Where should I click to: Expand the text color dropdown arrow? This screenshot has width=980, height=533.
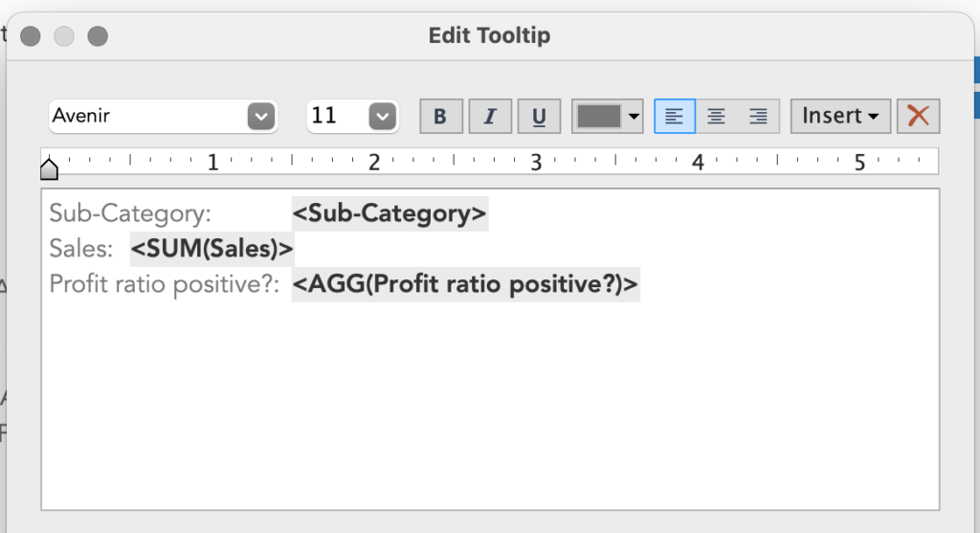click(634, 117)
